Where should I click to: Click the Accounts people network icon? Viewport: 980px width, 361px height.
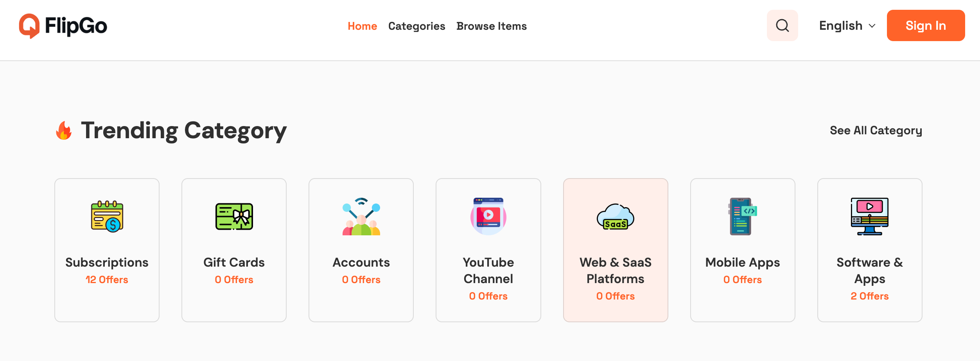(x=361, y=217)
